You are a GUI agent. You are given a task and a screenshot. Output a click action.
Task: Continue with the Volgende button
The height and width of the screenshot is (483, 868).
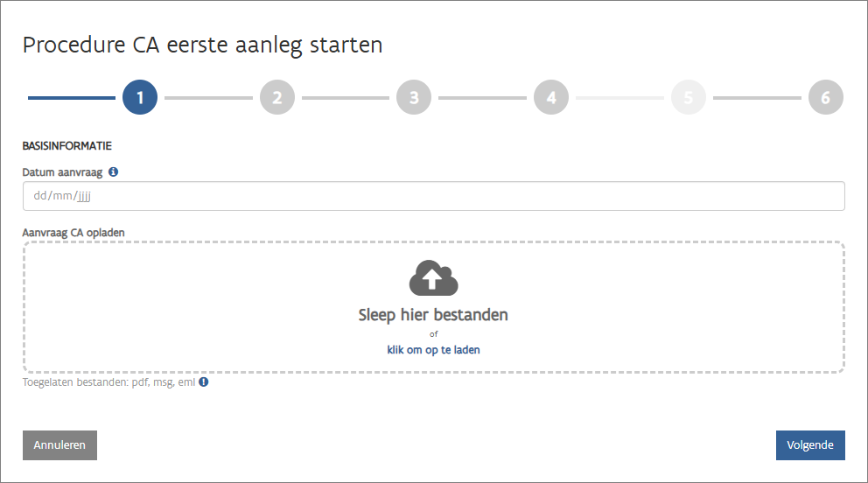(x=810, y=445)
